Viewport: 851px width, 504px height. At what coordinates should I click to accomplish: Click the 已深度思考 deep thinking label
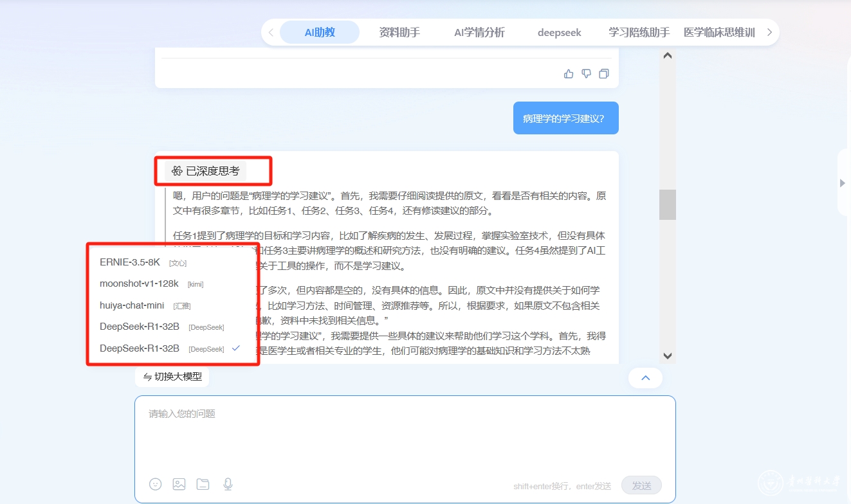coord(206,171)
